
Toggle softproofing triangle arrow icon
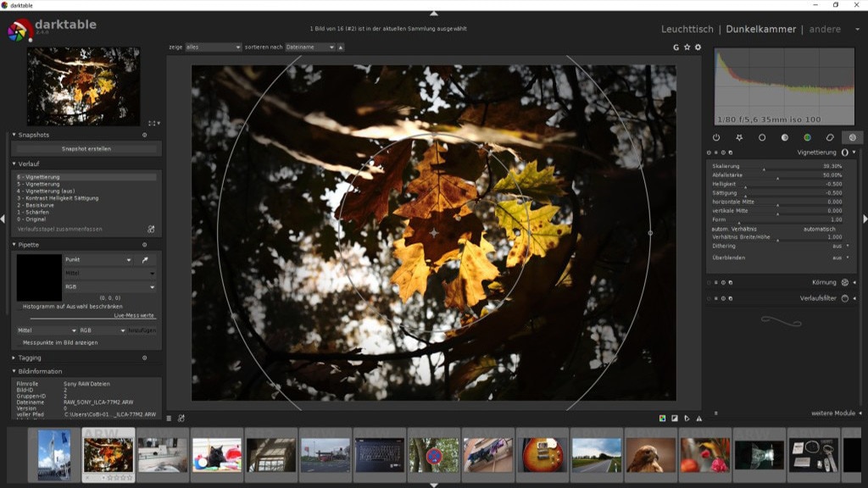pos(687,419)
